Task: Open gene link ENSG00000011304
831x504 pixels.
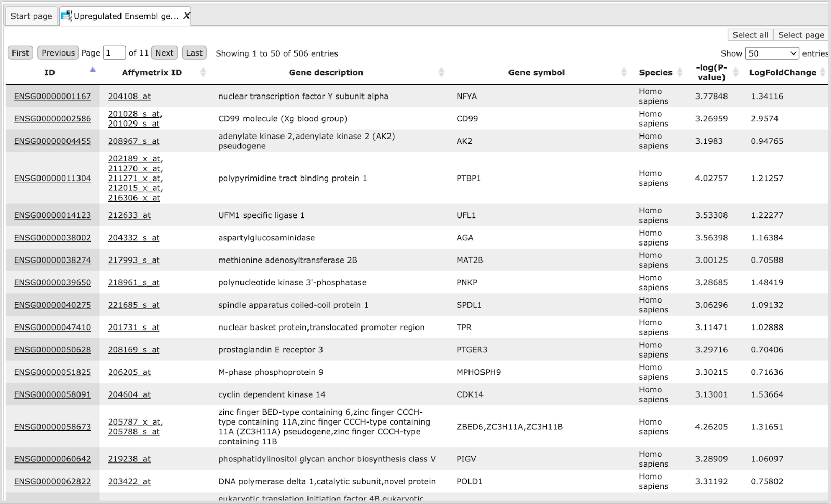Action: [x=52, y=178]
